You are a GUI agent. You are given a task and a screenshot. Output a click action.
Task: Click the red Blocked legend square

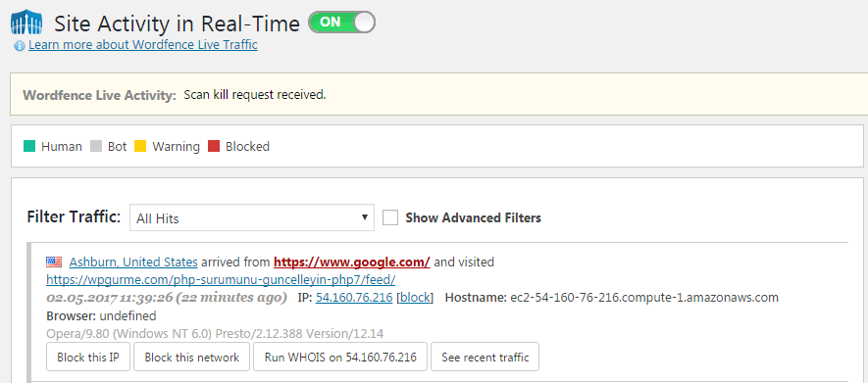click(x=214, y=147)
